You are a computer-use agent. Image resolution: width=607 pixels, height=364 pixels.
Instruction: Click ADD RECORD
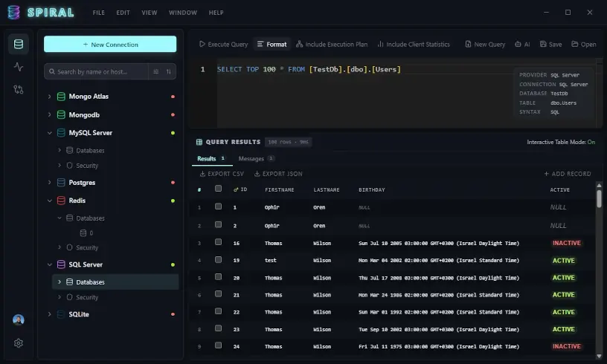(568, 174)
